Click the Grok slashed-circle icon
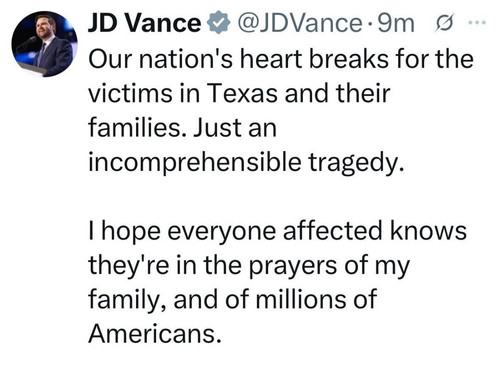This screenshot has height=371, width=500. pyautogui.click(x=444, y=24)
